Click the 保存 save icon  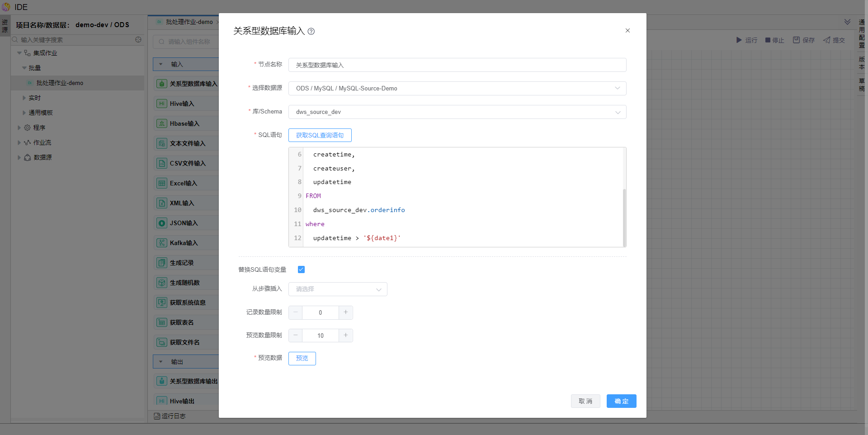pyautogui.click(x=796, y=40)
